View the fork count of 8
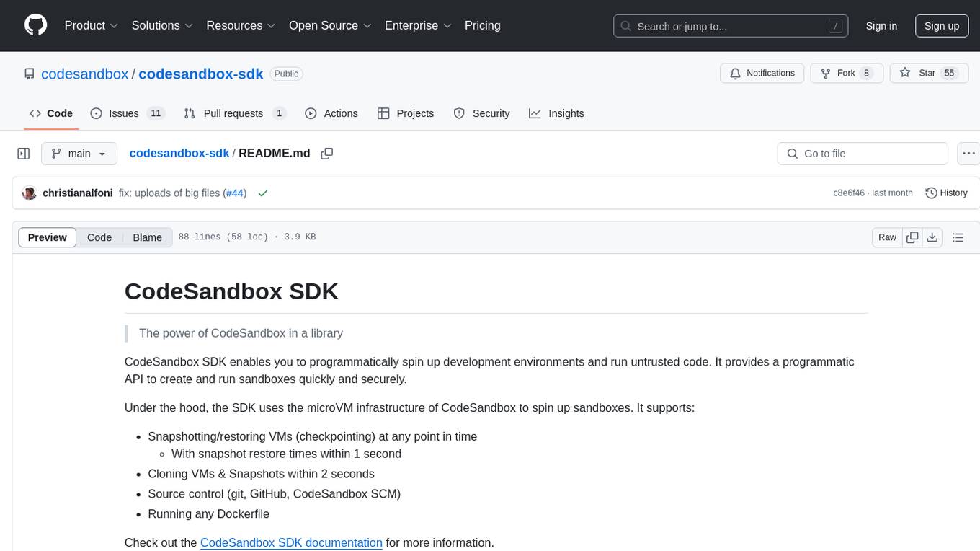Viewport: 980px width, 551px height. pyautogui.click(x=867, y=73)
